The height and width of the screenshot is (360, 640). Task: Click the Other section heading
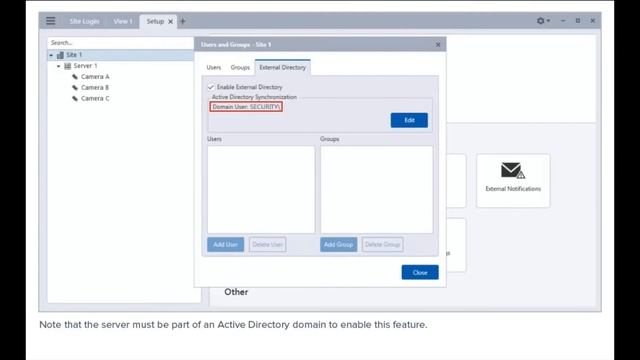[236, 292]
